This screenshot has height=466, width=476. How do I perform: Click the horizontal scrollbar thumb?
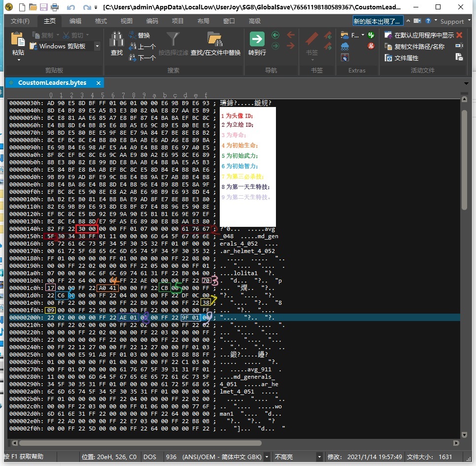click(140, 443)
